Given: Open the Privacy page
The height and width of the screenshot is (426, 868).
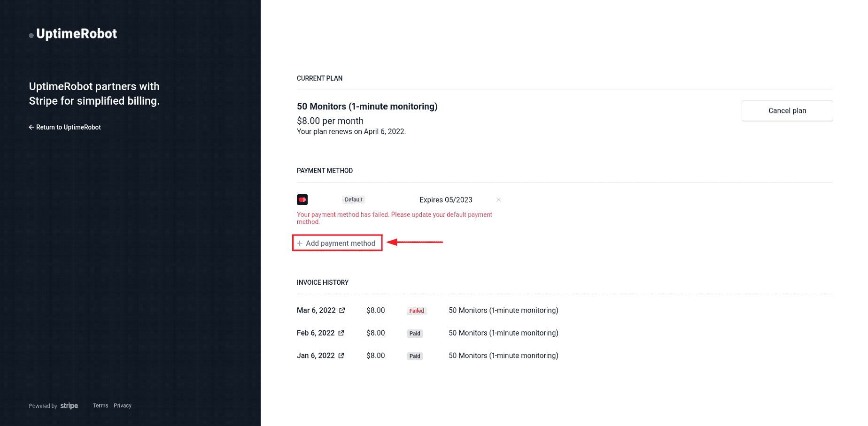Looking at the screenshot, I should point(122,405).
